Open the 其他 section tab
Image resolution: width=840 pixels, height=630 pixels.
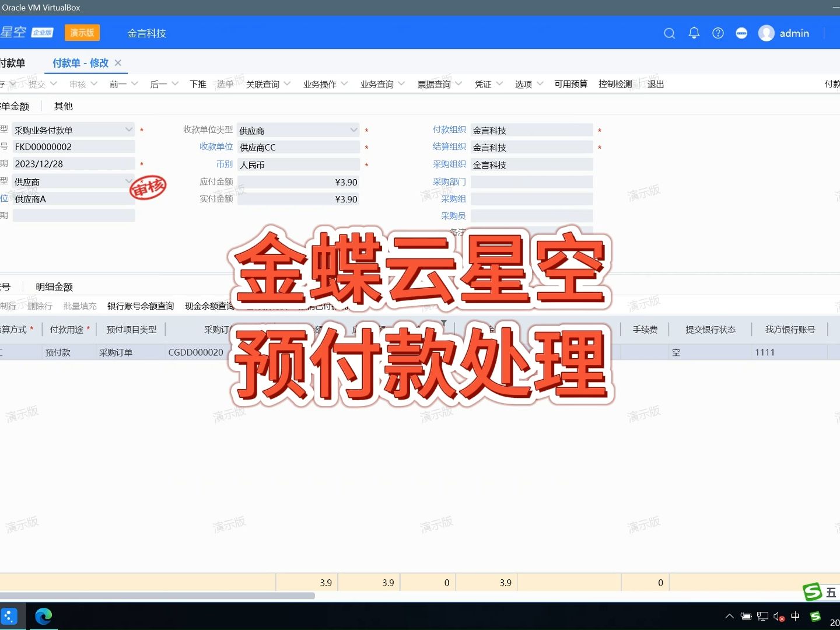click(64, 106)
